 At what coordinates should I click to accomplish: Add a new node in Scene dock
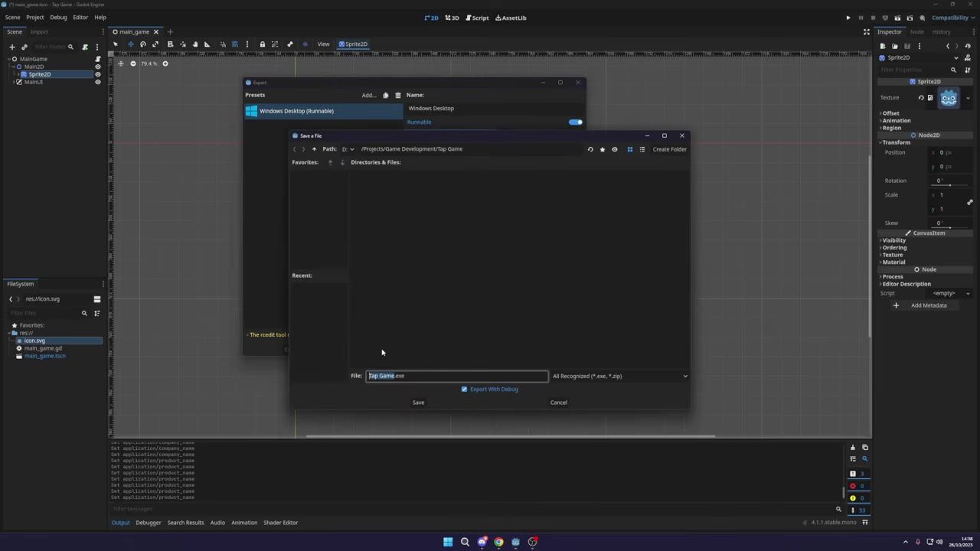pyautogui.click(x=11, y=47)
